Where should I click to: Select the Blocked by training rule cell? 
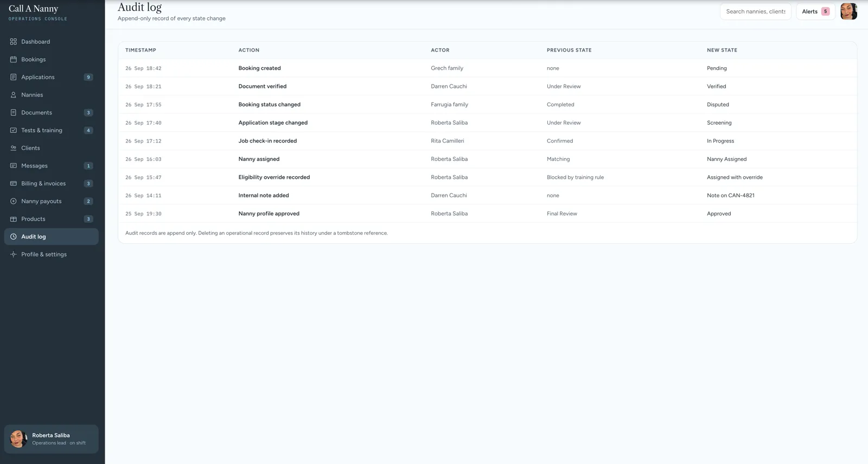tap(575, 177)
